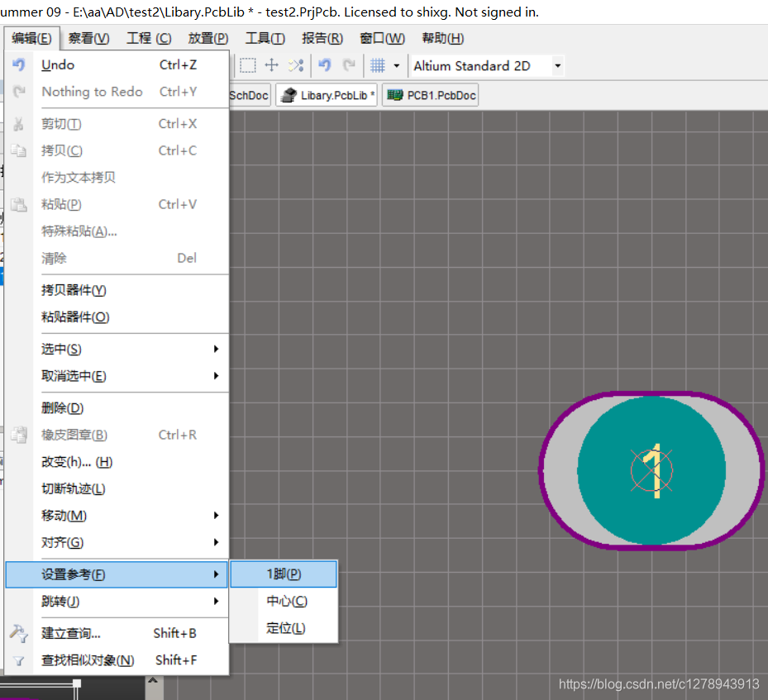Viewport: 768px width, 700px height.
Task: Click the select-within-area dashed rectangle icon
Action: (248, 66)
